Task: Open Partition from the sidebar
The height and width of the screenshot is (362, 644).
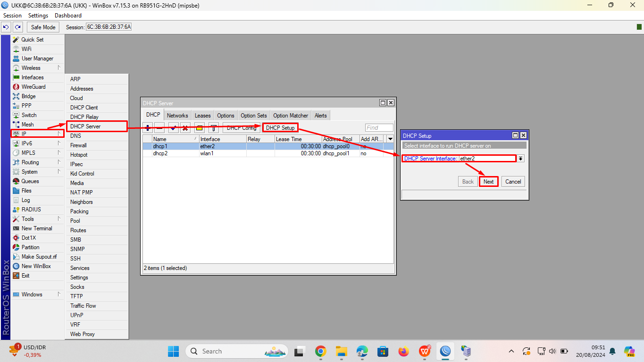Action: click(30, 247)
